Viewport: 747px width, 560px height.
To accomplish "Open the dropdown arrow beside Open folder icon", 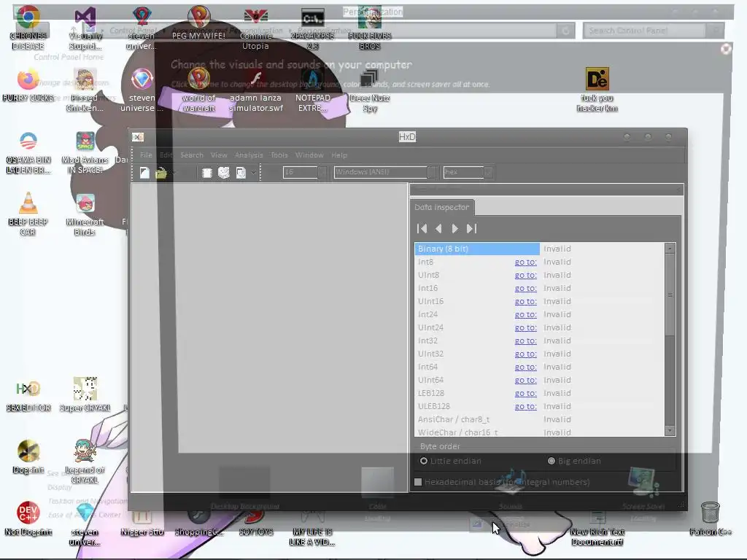I will click(174, 173).
